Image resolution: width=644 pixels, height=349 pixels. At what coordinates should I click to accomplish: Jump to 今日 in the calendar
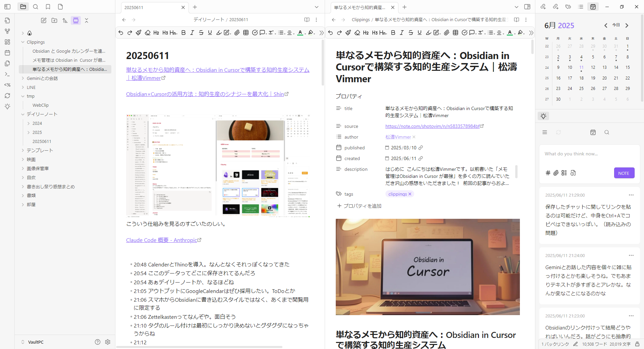[x=616, y=25]
